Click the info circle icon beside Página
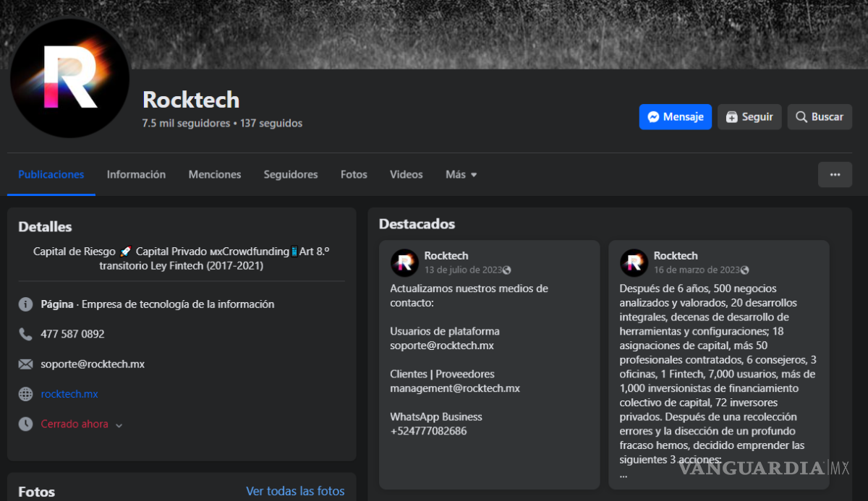 pos(26,304)
